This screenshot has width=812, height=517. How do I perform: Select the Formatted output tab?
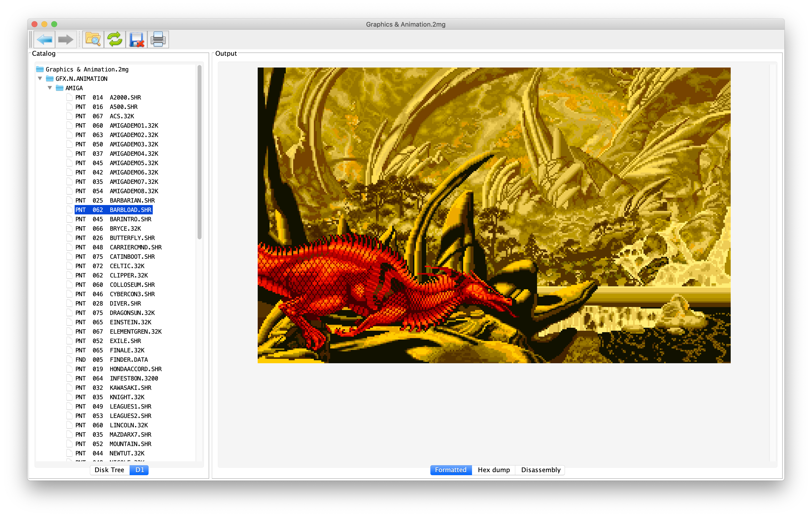click(x=451, y=470)
